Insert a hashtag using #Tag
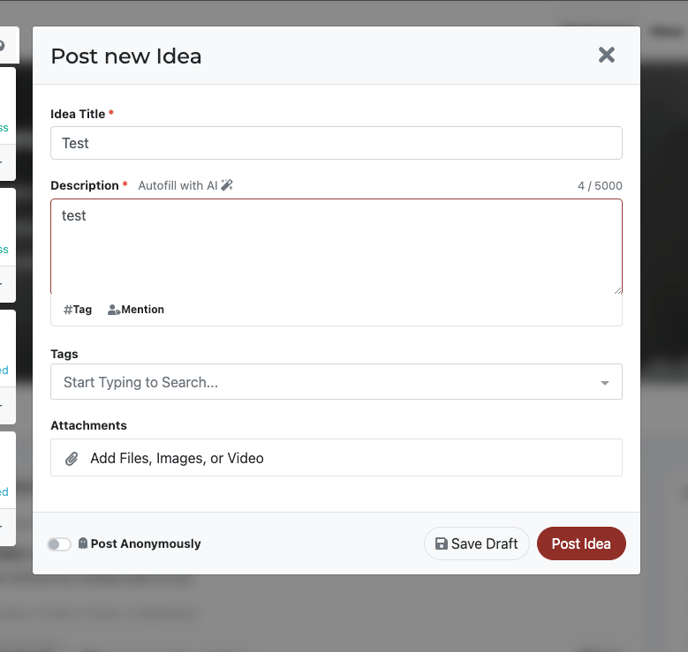Screen dimensions: 688x652 click(78, 310)
